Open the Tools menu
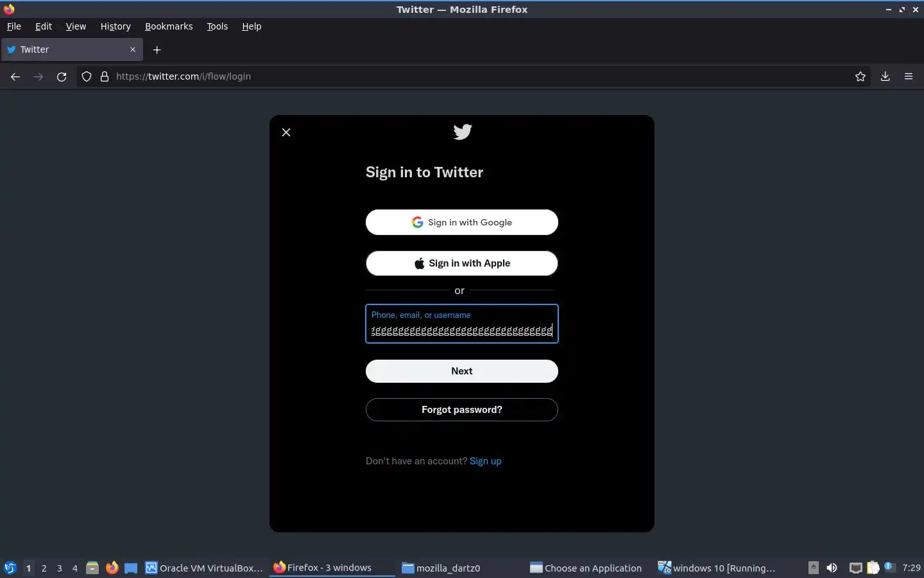 point(218,26)
